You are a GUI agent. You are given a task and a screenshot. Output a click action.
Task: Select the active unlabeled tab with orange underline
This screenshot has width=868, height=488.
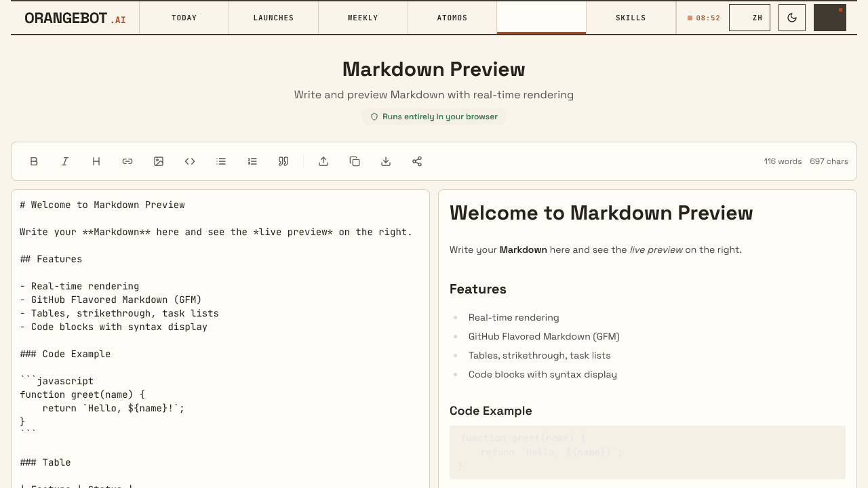[x=541, y=18]
